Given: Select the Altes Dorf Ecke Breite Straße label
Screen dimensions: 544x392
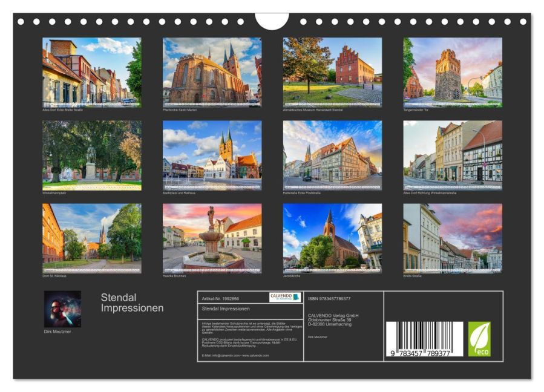Looking at the screenshot, I should (64, 111).
